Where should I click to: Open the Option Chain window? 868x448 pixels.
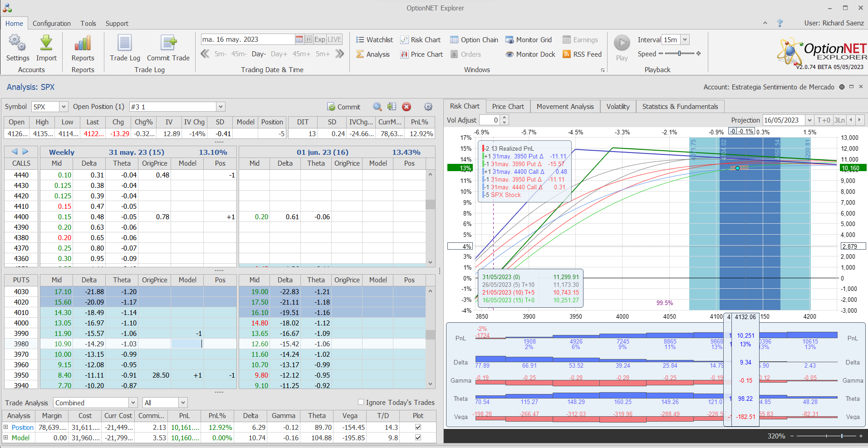(x=474, y=40)
